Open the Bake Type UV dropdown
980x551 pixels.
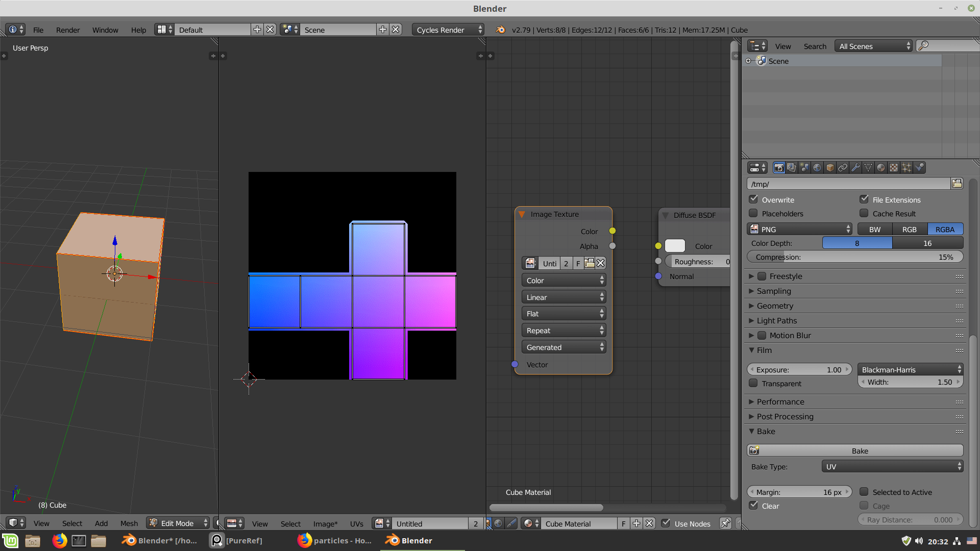(x=892, y=466)
